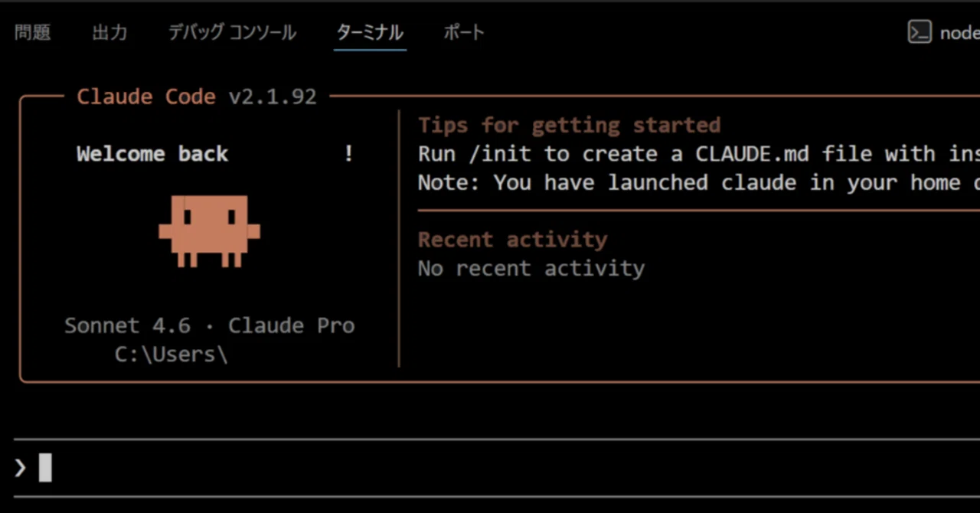Select the ターミナル tab
The width and height of the screenshot is (980, 513).
tap(370, 32)
